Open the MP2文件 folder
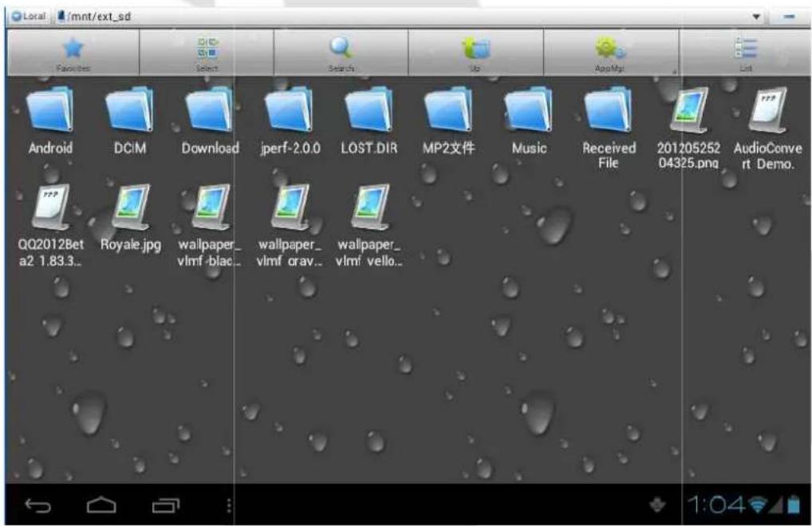Image resolution: width=812 pixels, height=526 pixels. (x=448, y=121)
